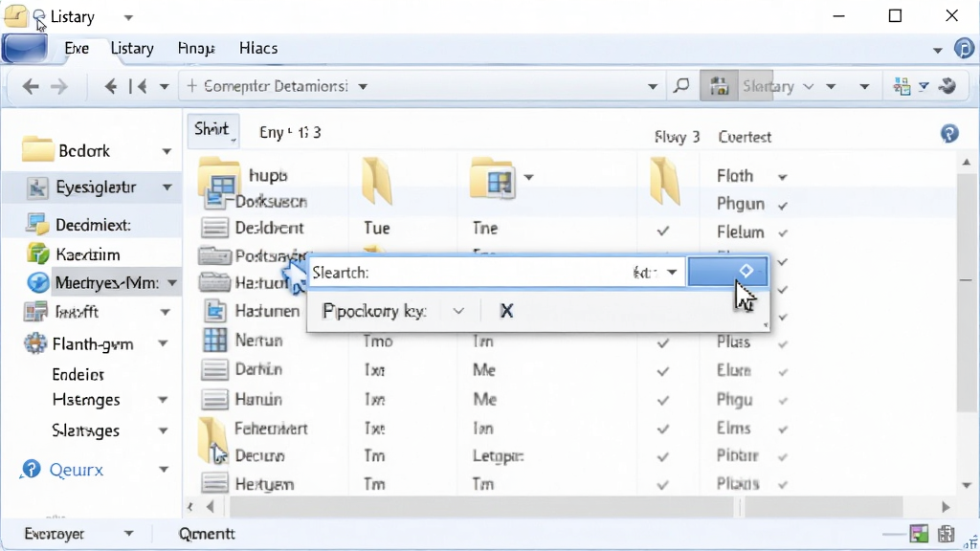
Task: Close the Slearch popup with the X
Action: pyautogui.click(x=507, y=311)
